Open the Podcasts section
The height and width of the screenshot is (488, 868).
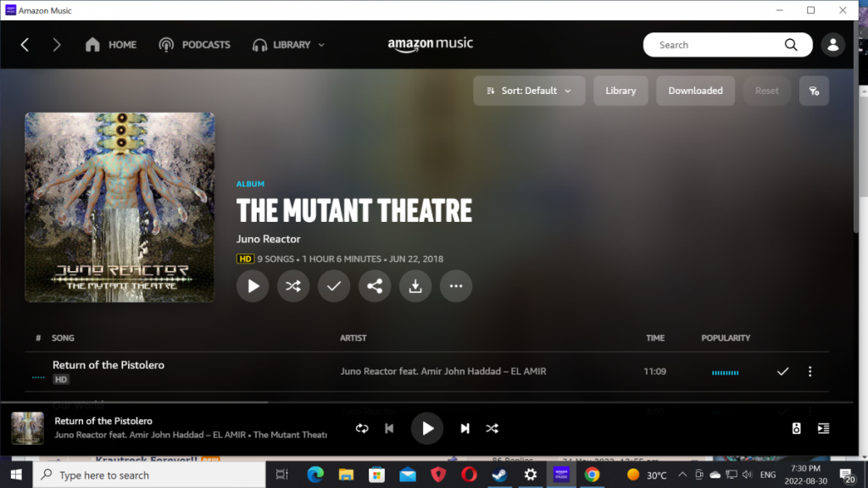194,45
